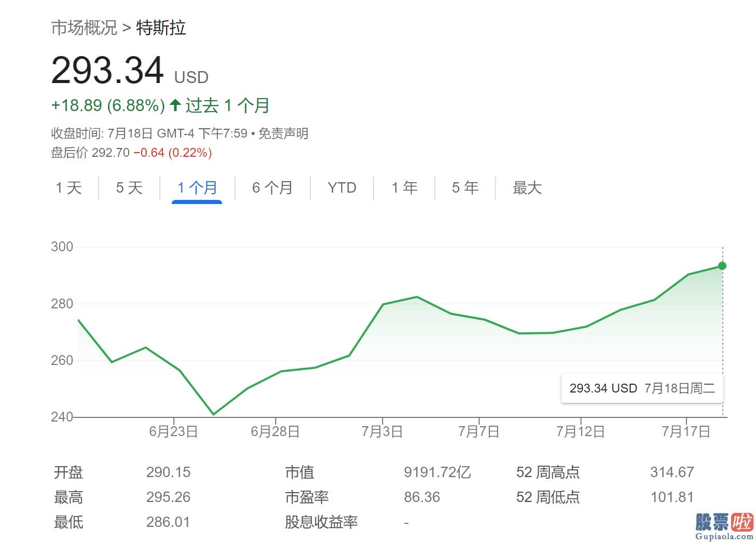Click the 最低 value 286.01
The image size is (756, 542).
[168, 522]
